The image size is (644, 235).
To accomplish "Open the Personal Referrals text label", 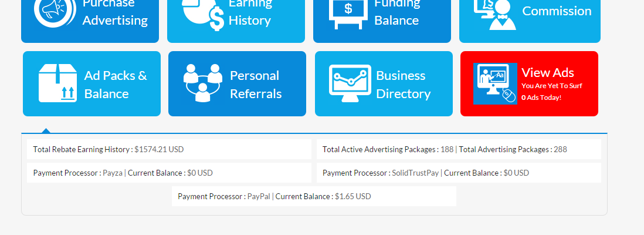I will click(256, 85).
